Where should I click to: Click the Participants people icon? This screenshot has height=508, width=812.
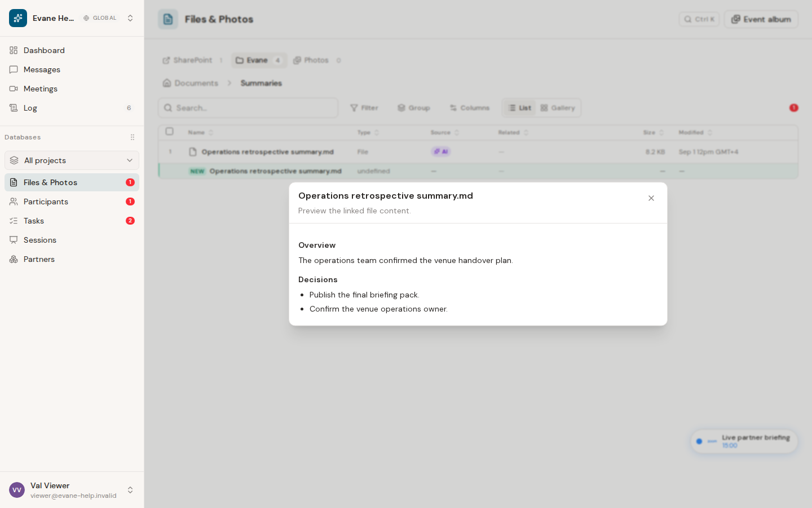coord(14,202)
